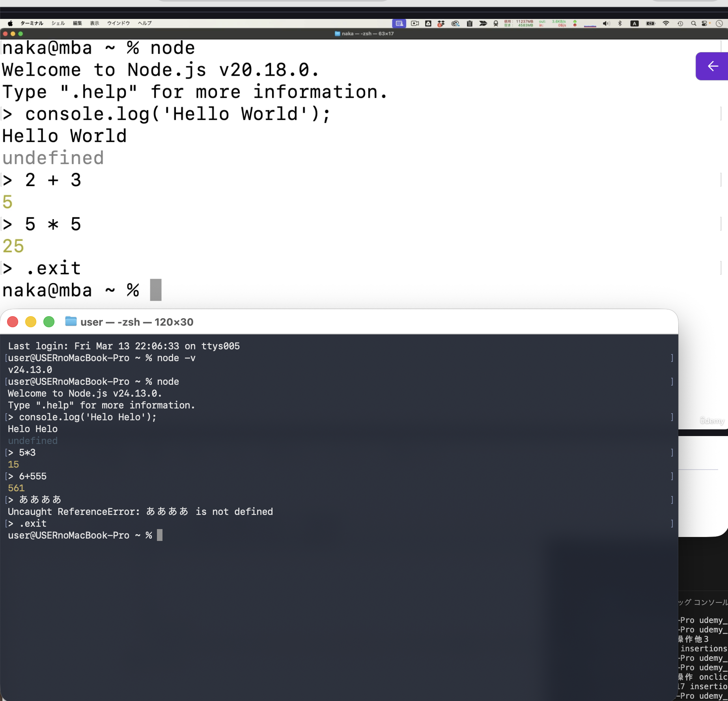Click the 'v24.13.0' version output
The width and height of the screenshot is (728, 701).
pyautogui.click(x=30, y=370)
